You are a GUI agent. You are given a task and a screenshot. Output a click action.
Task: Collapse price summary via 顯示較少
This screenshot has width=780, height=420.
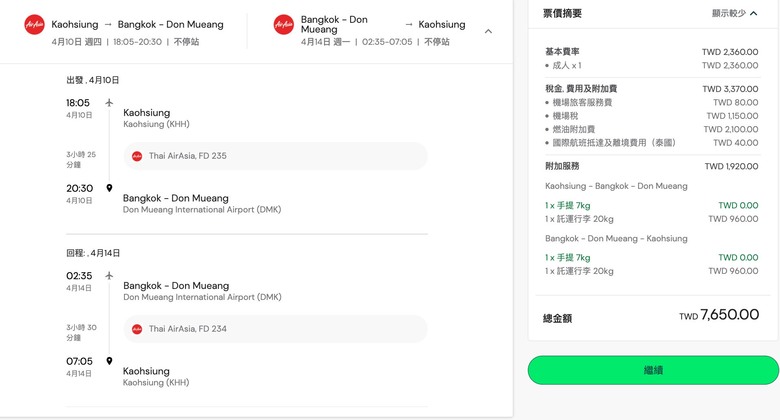(734, 13)
